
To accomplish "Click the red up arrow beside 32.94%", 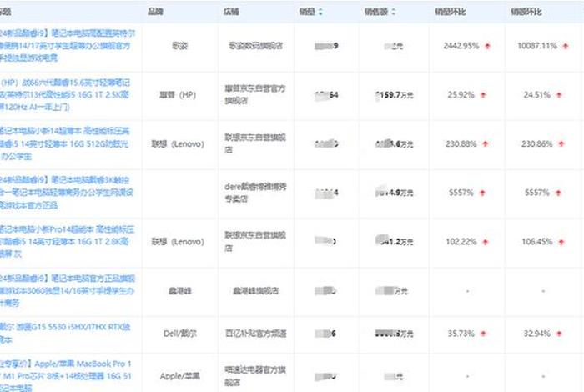I will click(x=559, y=334).
